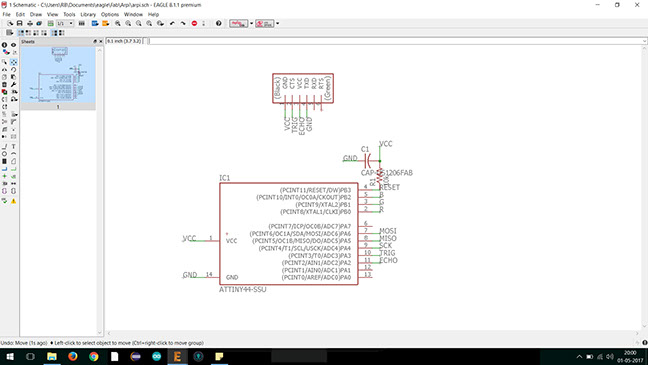Click the Zoom in icon
Screen dimensions: 648x365
click(x=128, y=24)
